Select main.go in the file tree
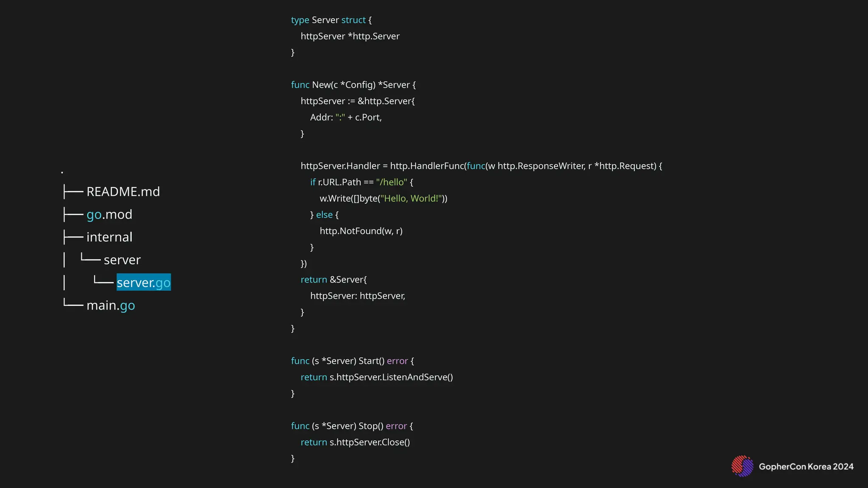The width and height of the screenshot is (868, 488). 111,305
